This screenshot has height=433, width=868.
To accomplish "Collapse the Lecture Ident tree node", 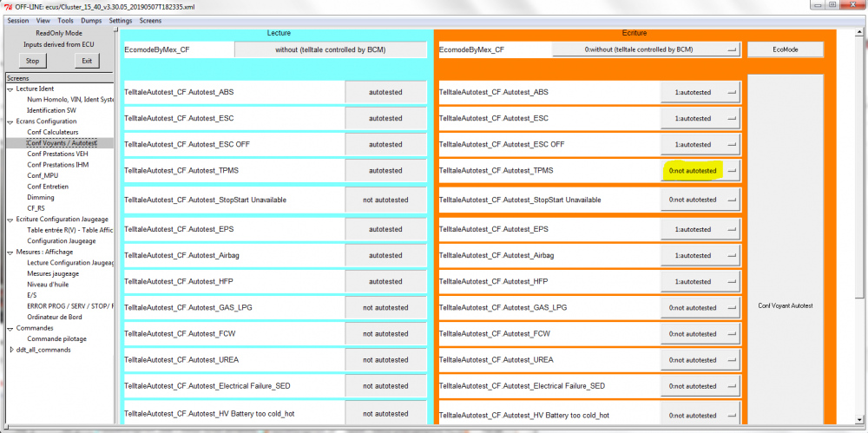I will point(10,89).
